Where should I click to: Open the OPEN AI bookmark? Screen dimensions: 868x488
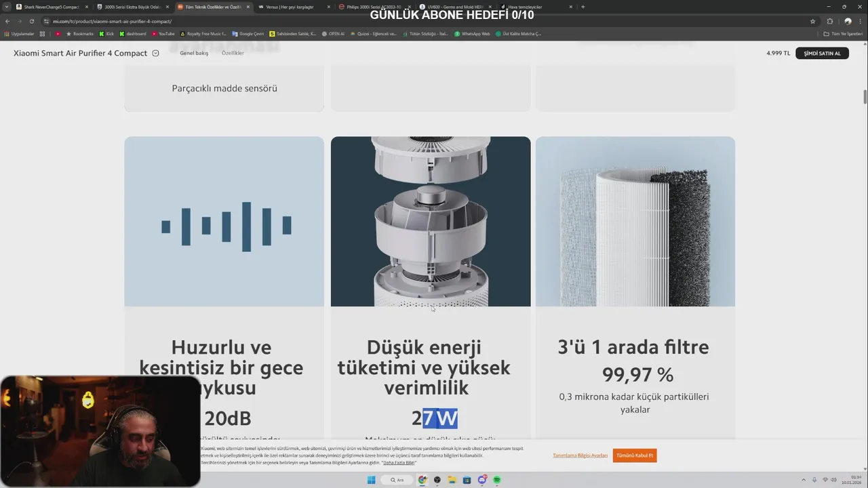(x=333, y=33)
